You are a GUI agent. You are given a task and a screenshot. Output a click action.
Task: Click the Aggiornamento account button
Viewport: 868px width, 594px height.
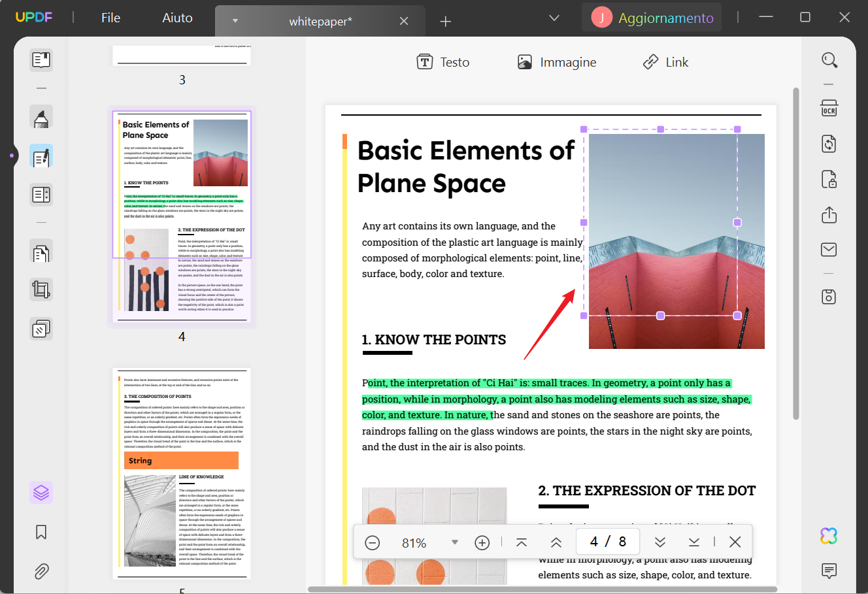pyautogui.click(x=652, y=18)
